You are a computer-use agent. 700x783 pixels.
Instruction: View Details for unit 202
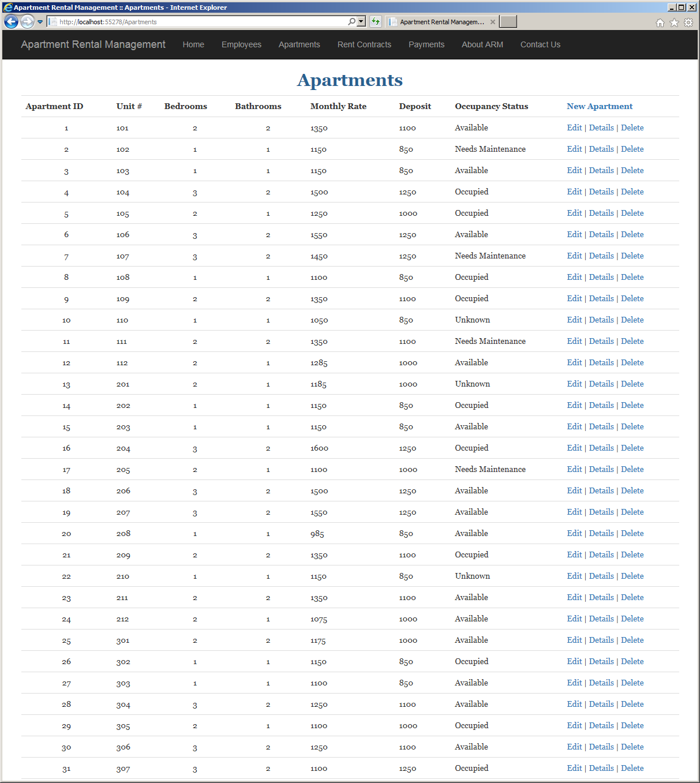(601, 405)
